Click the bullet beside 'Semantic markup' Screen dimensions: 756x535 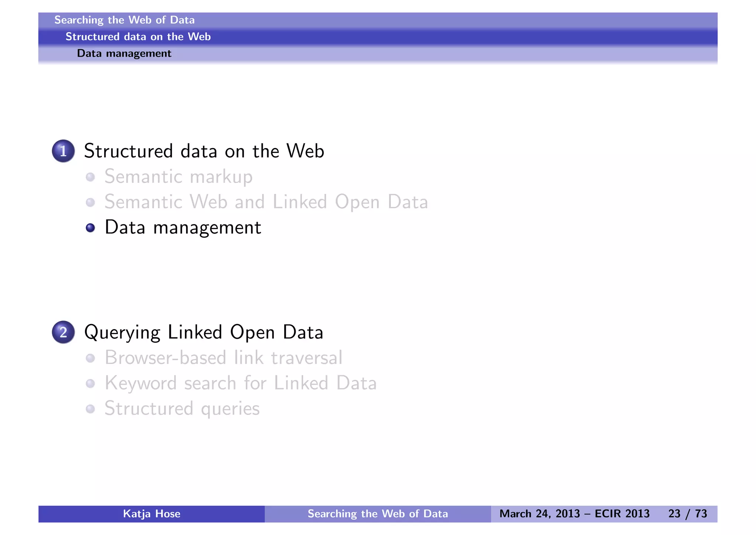90,177
